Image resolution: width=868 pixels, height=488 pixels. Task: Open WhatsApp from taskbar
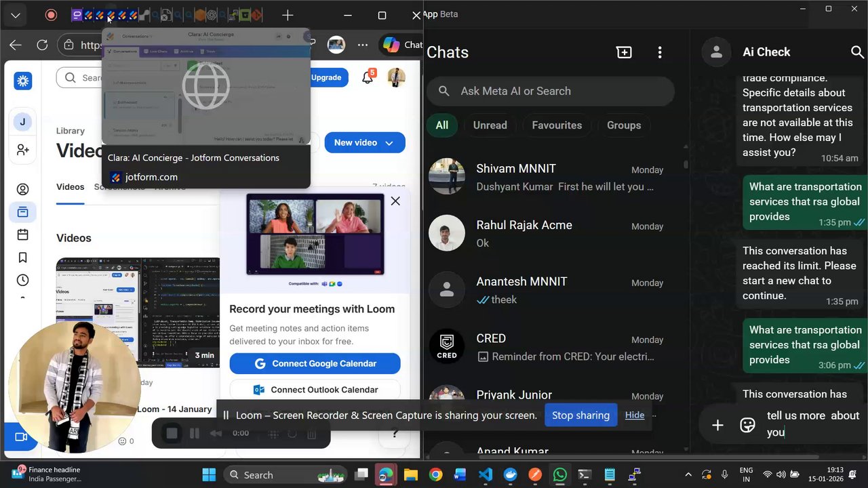[559, 474]
